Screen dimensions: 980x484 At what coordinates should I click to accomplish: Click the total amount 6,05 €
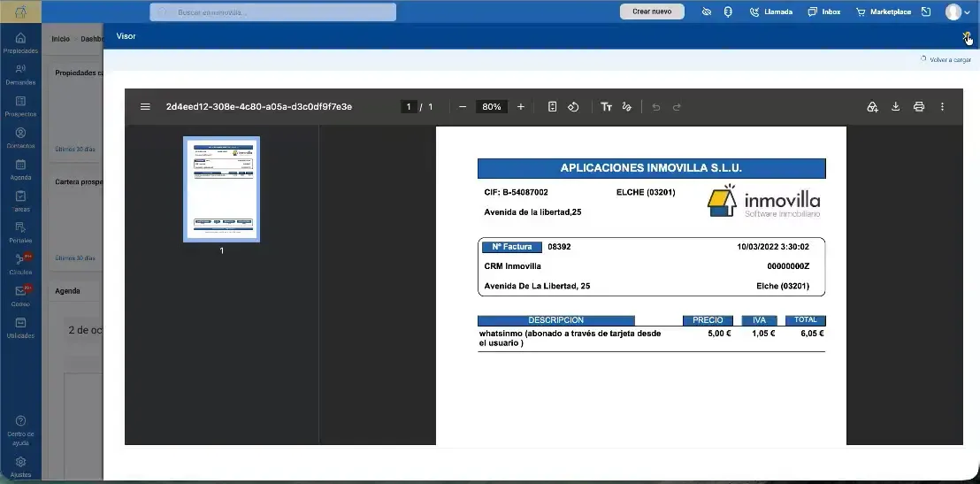812,334
